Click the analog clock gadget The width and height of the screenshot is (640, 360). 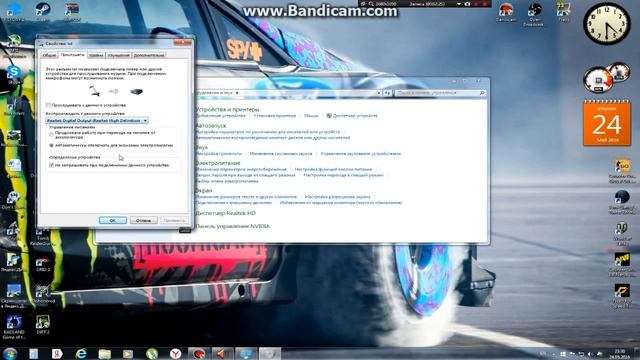coord(606,23)
